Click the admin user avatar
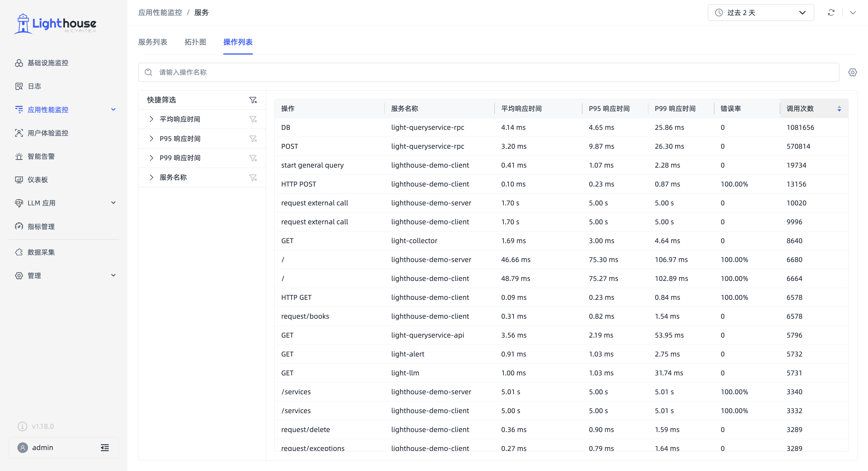This screenshot has height=471, width=868. click(x=22, y=448)
